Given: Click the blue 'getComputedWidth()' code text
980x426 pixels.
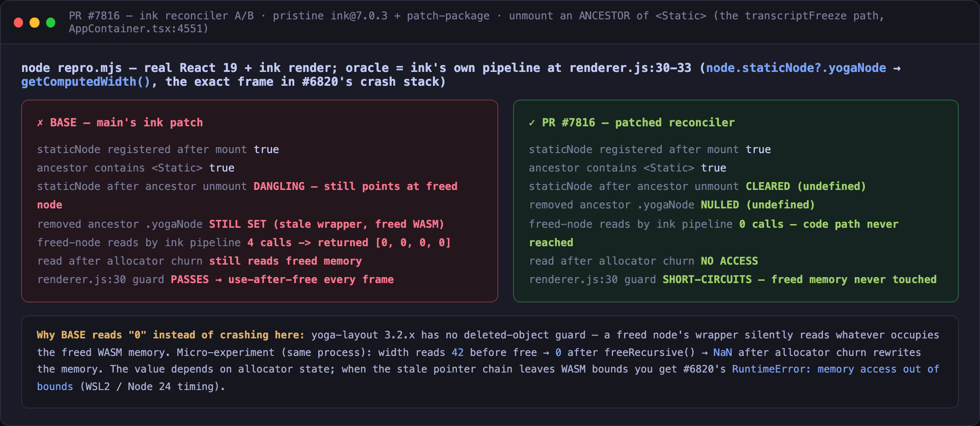Looking at the screenshot, I should pyautogui.click(x=86, y=82).
